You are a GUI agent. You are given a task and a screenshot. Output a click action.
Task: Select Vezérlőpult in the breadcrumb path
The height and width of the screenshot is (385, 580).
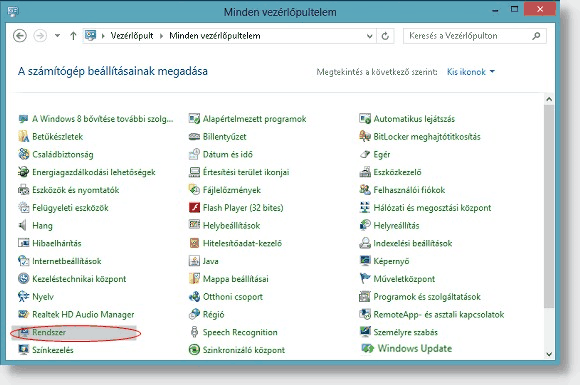(132, 36)
